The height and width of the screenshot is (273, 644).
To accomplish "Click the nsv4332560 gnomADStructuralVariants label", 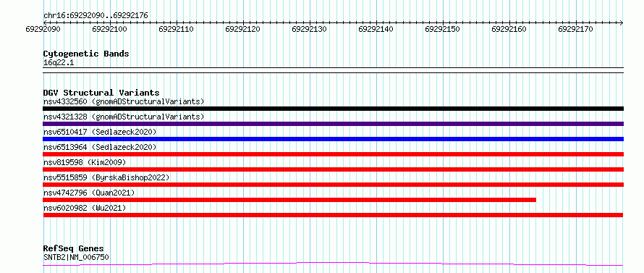I will [124, 101].
